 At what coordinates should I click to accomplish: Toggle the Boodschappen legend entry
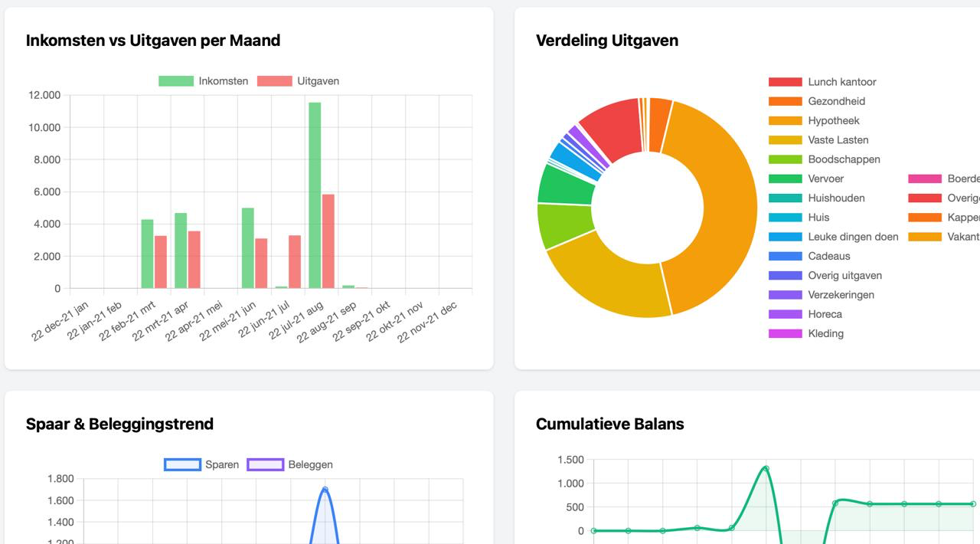825,159
